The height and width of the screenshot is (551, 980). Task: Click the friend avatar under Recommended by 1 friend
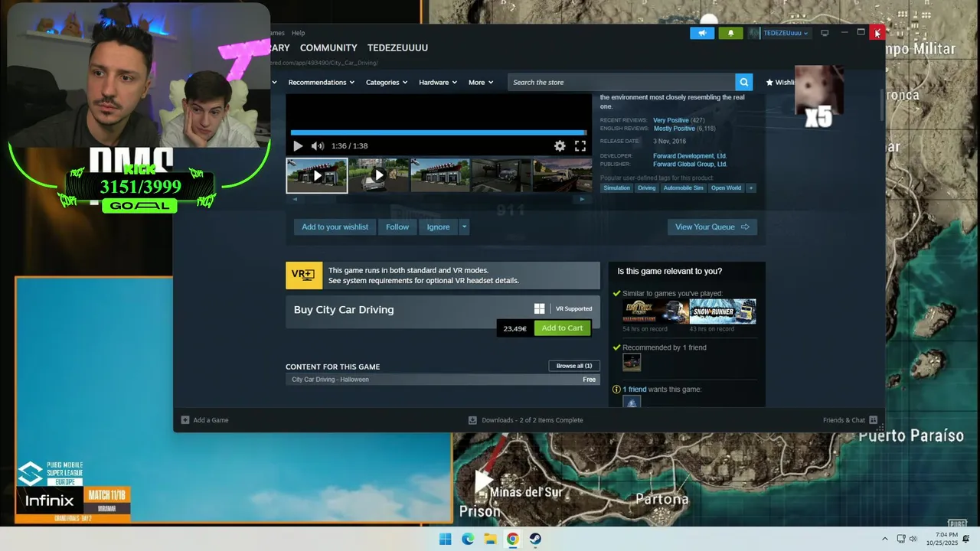(632, 362)
